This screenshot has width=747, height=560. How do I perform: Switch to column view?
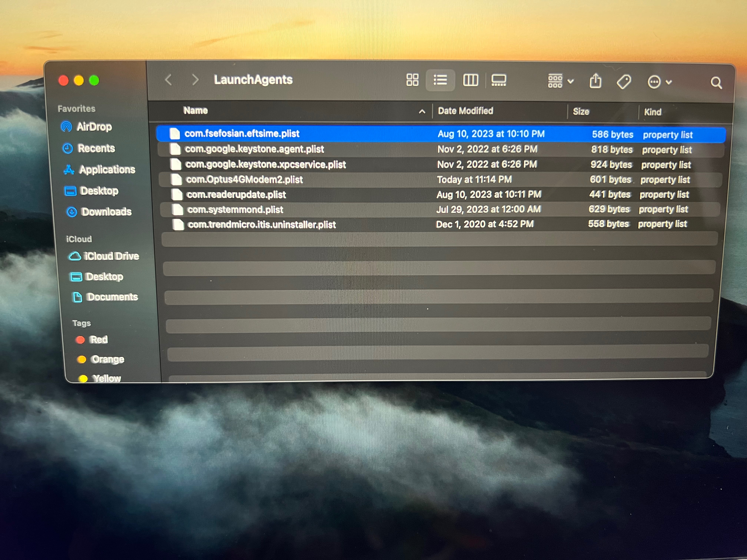tap(470, 80)
